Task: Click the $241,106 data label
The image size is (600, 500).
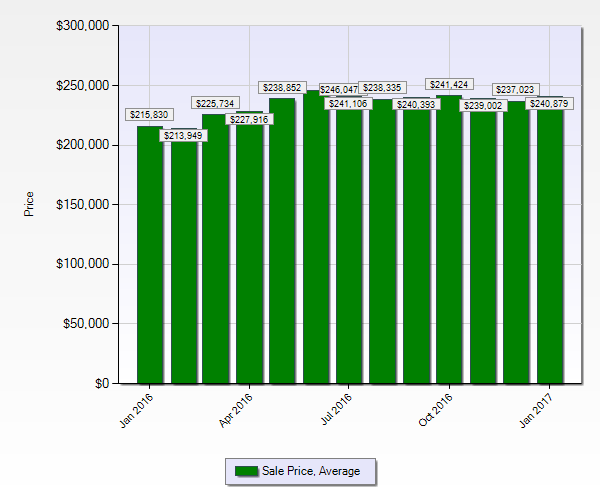Action: pos(348,103)
